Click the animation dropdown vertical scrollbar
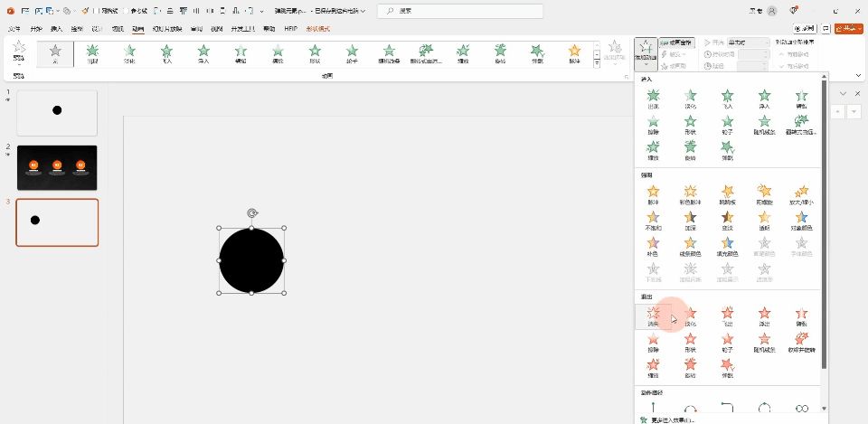868x424 pixels. point(824,224)
